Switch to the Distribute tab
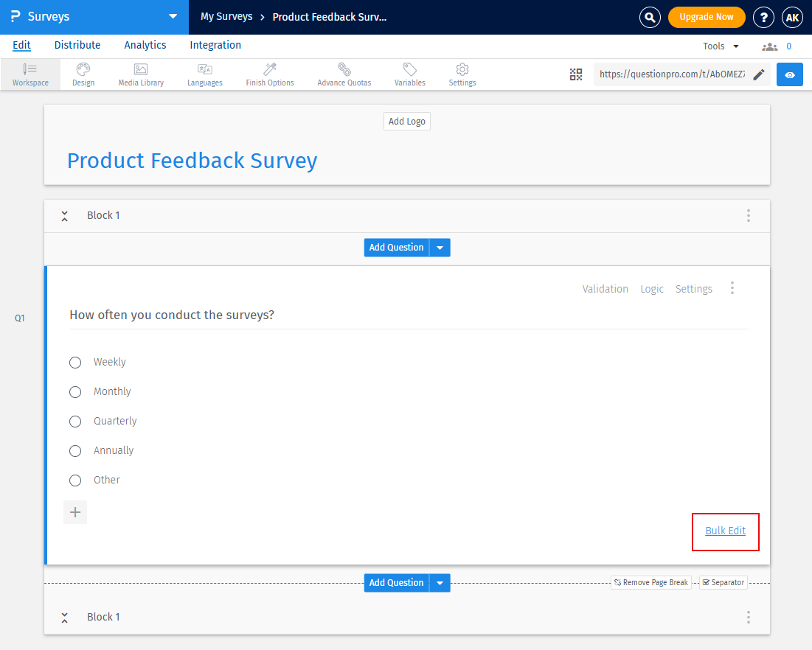 pyautogui.click(x=77, y=45)
